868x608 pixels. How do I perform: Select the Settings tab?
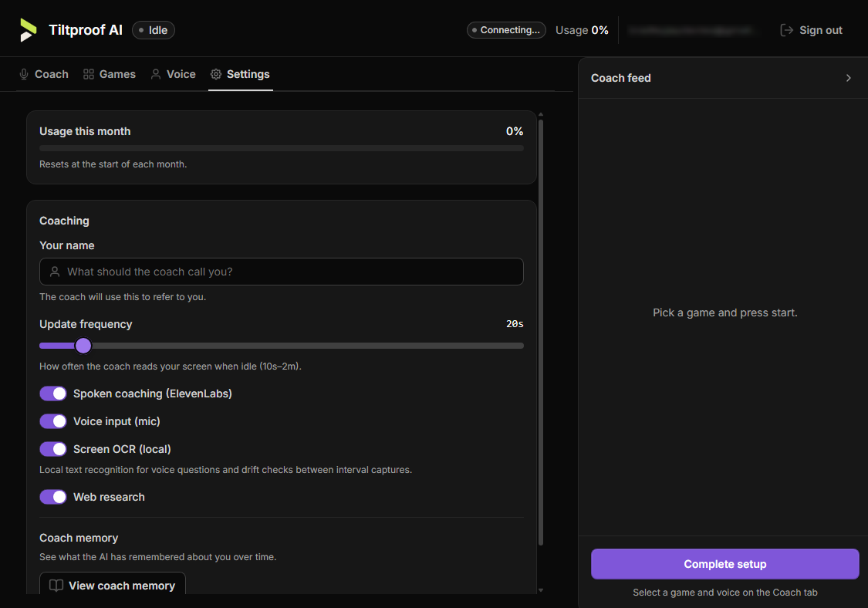[x=240, y=74]
